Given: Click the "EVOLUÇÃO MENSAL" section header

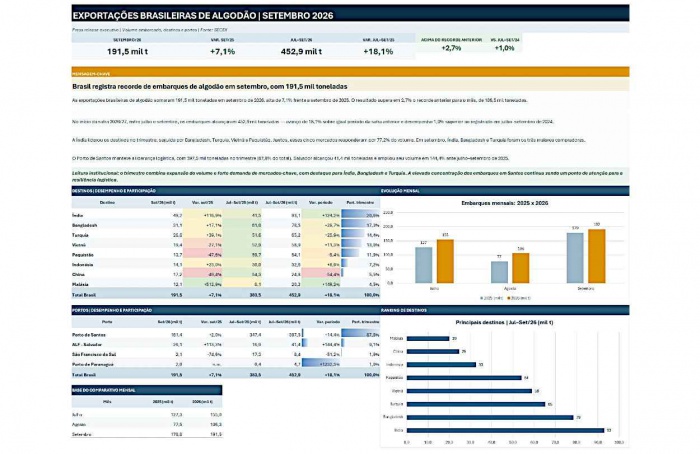Looking at the screenshot, I should pos(505,191).
